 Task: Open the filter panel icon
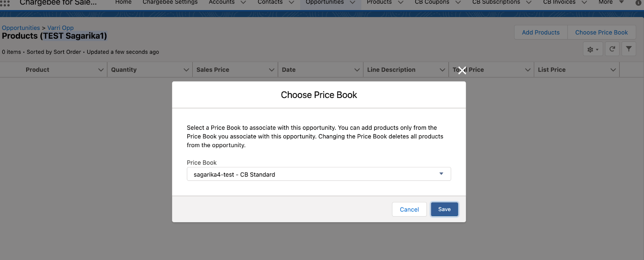pyautogui.click(x=628, y=49)
